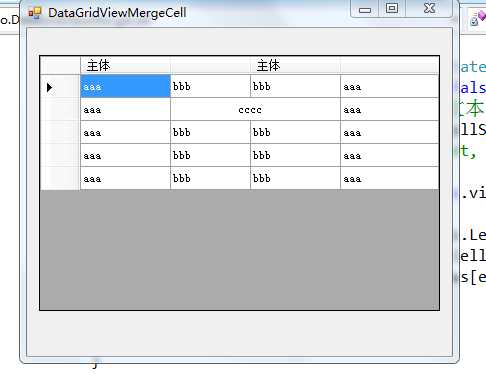Screen dimensions: 486x374
Task: Select last-row bbb cell in second column
Action: click(210, 178)
